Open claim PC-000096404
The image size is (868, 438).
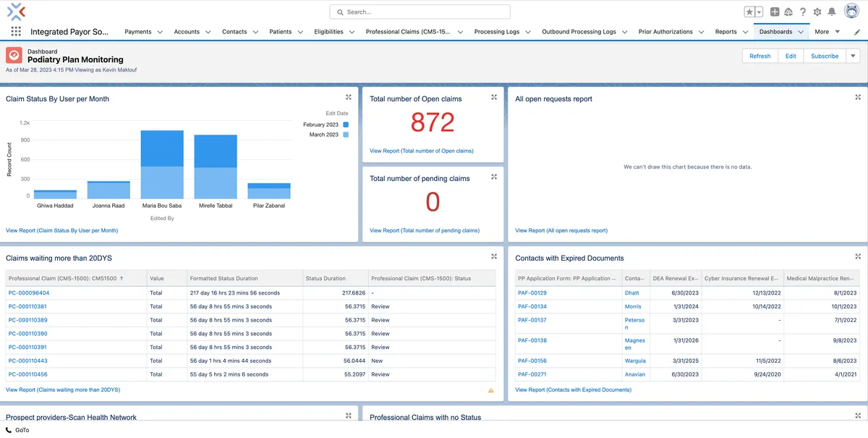pyautogui.click(x=29, y=293)
